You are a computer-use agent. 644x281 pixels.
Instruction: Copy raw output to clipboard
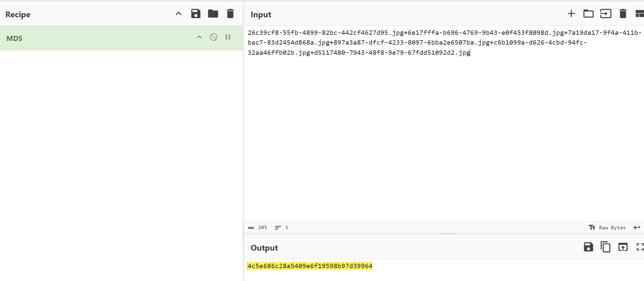[605, 247]
